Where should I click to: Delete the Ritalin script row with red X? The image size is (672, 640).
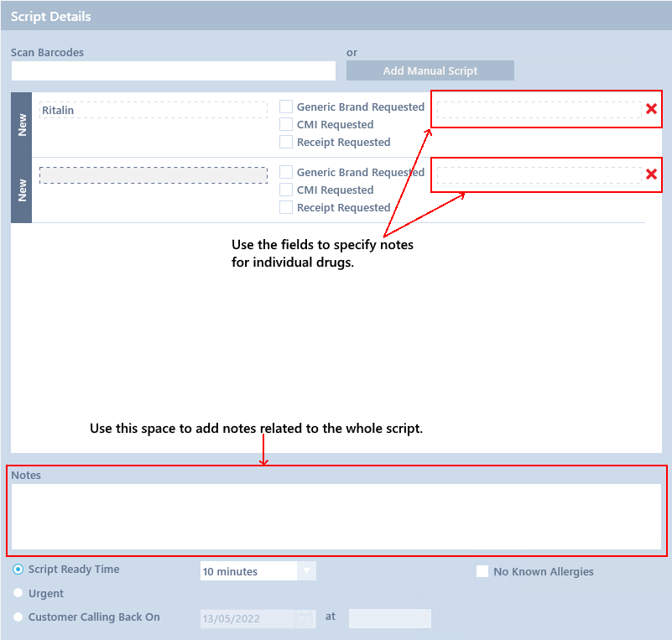coord(651,109)
